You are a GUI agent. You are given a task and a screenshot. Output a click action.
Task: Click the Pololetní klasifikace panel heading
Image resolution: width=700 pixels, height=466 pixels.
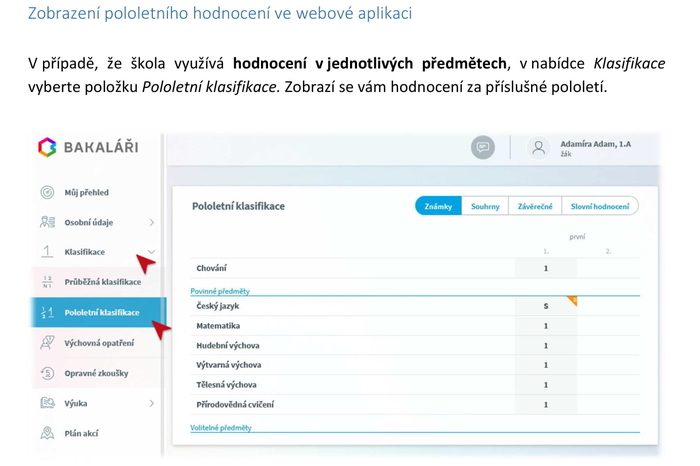point(238,206)
